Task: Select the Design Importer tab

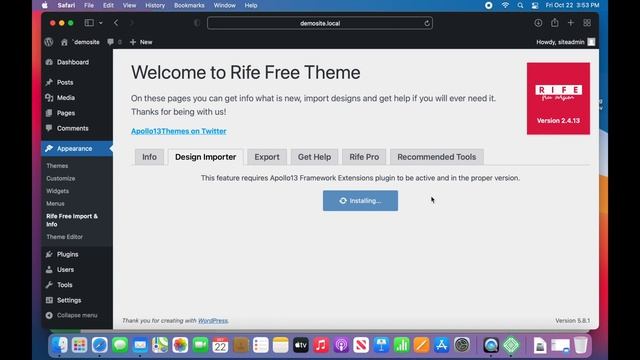Action: tap(206, 157)
